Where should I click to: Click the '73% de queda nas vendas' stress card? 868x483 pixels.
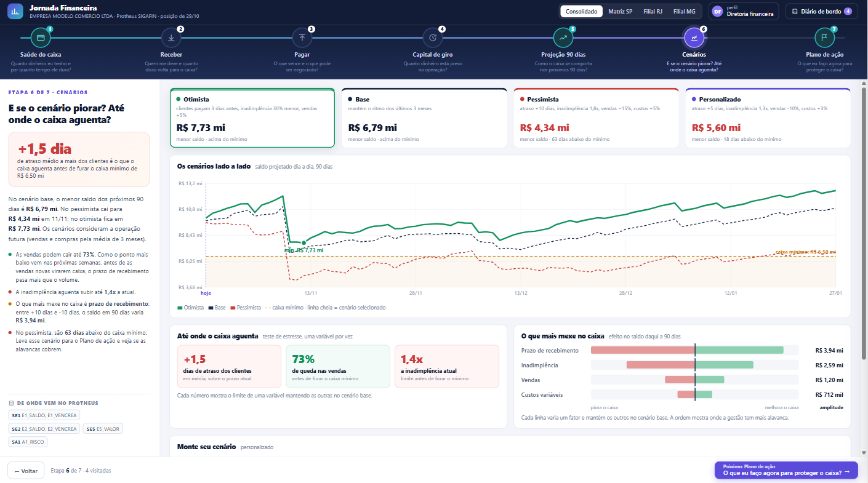[x=338, y=366]
